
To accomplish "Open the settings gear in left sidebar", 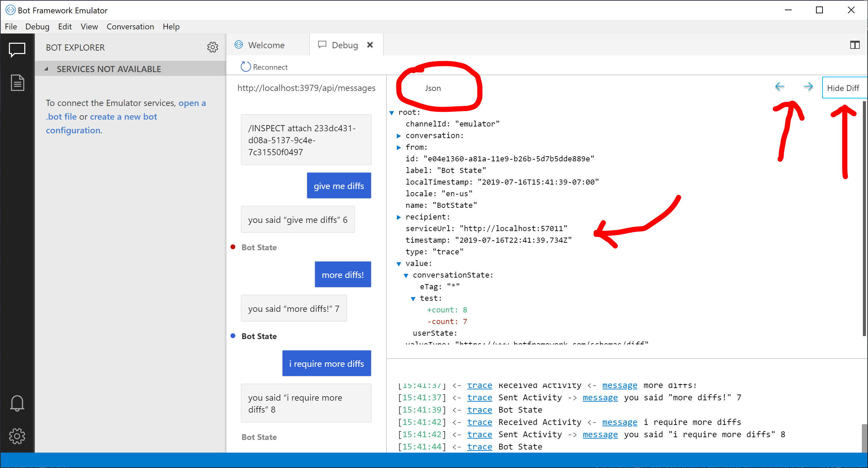I will [x=17, y=436].
